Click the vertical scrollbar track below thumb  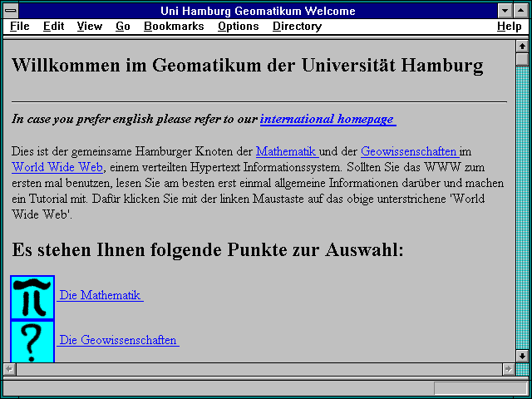point(522,208)
